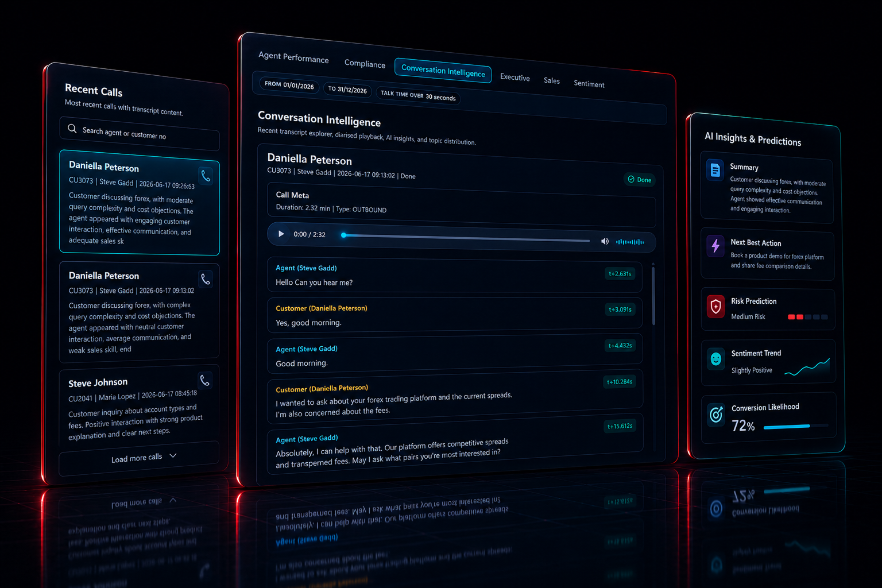
Task: Mute audio with the speaker icon
Action: click(x=605, y=241)
